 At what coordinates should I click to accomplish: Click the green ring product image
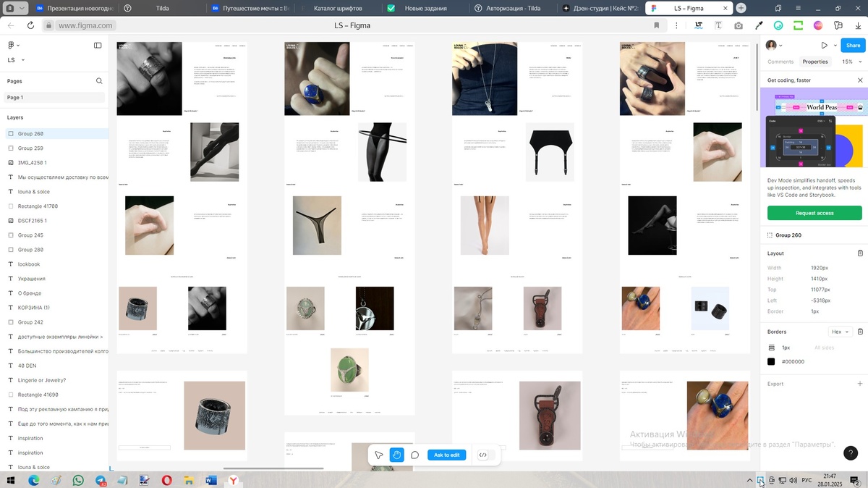[x=349, y=370]
